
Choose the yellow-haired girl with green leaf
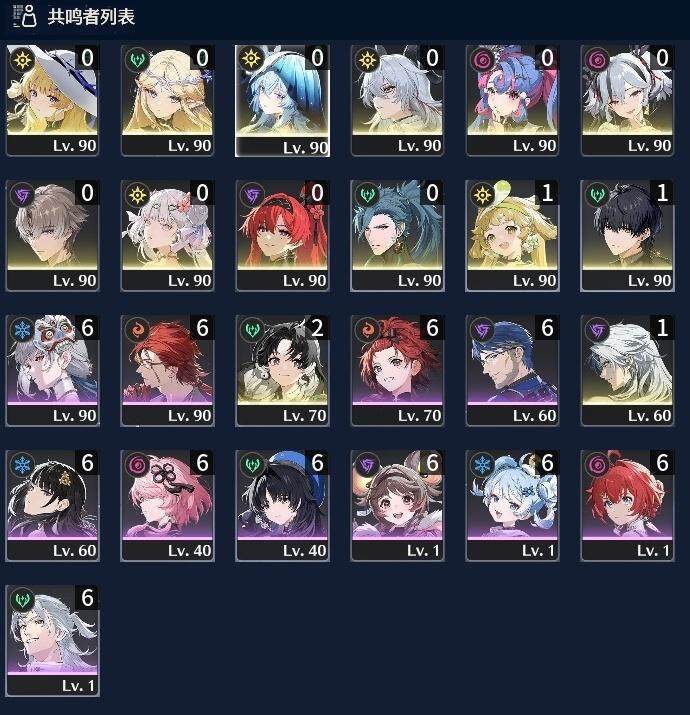pos(512,235)
